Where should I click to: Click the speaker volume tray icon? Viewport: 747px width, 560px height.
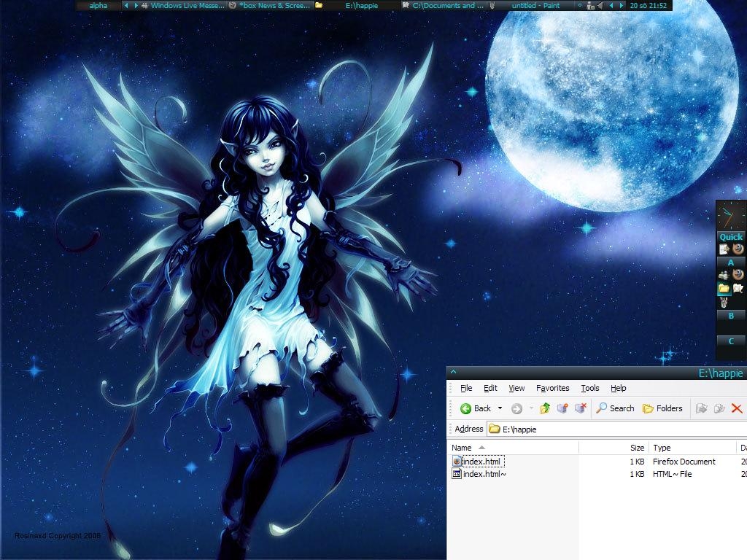[x=600, y=6]
